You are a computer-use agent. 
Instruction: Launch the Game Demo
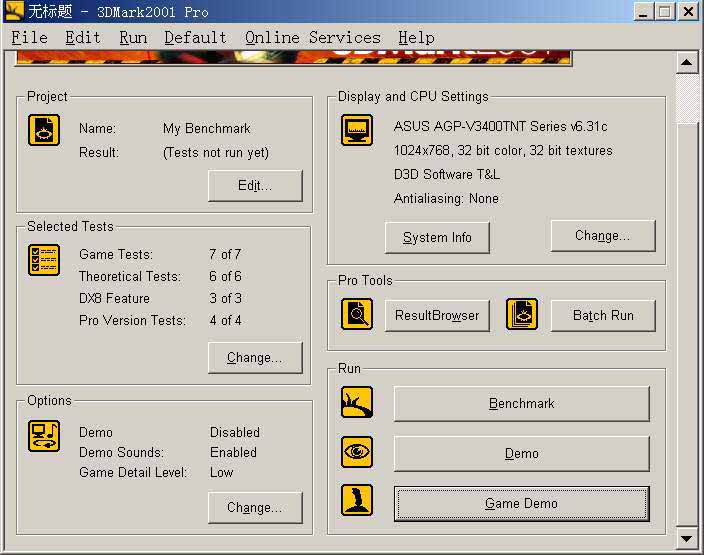click(x=521, y=504)
